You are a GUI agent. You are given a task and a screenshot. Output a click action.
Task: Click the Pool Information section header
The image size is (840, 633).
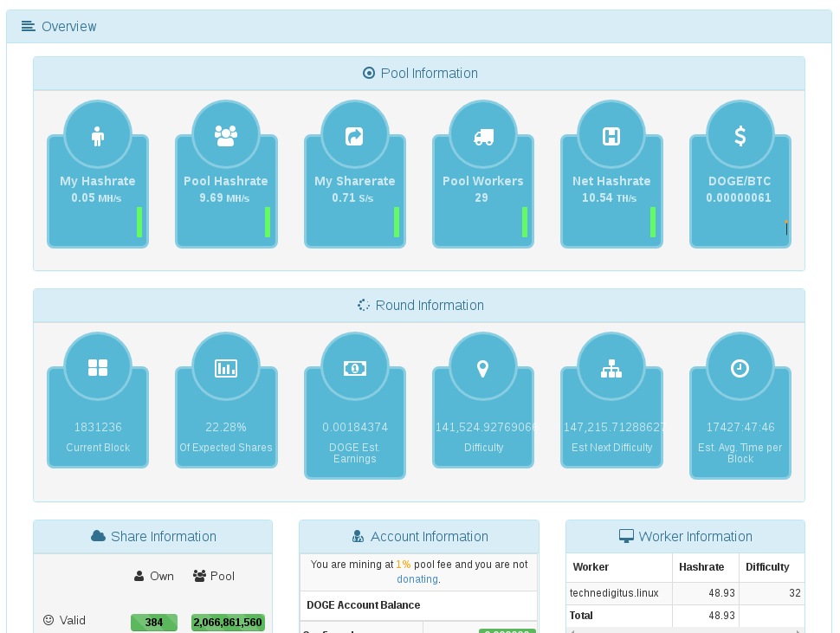pyautogui.click(x=419, y=74)
